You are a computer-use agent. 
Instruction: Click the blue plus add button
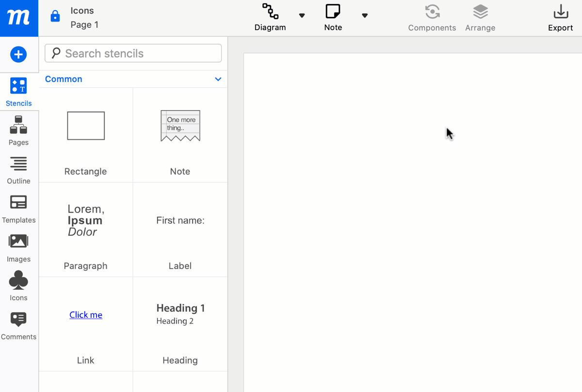18,54
